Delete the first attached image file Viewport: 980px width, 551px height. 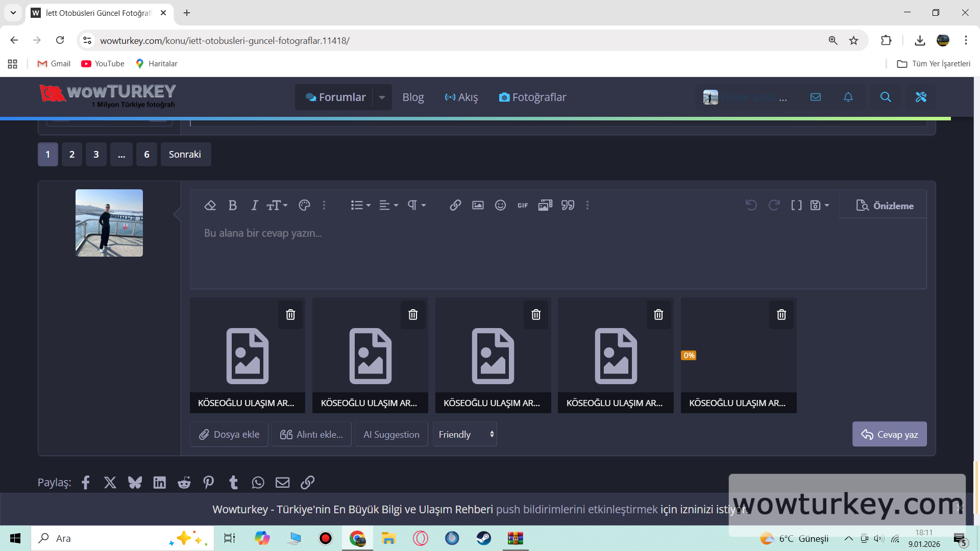[290, 315]
